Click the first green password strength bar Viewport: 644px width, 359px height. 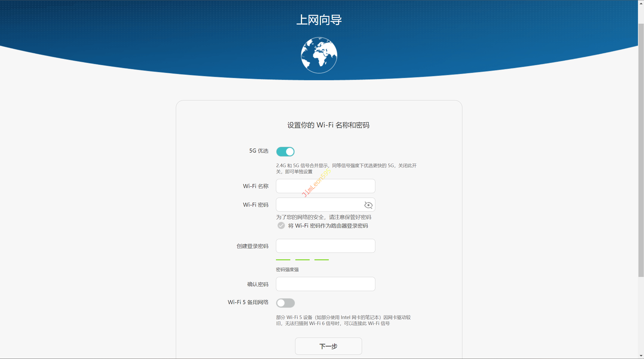(283, 260)
